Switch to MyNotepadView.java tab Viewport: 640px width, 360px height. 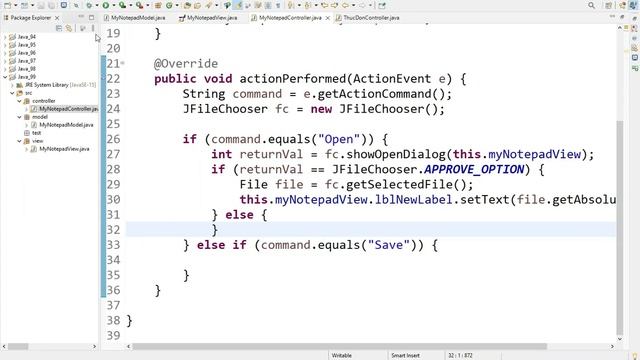pyautogui.click(x=208, y=18)
